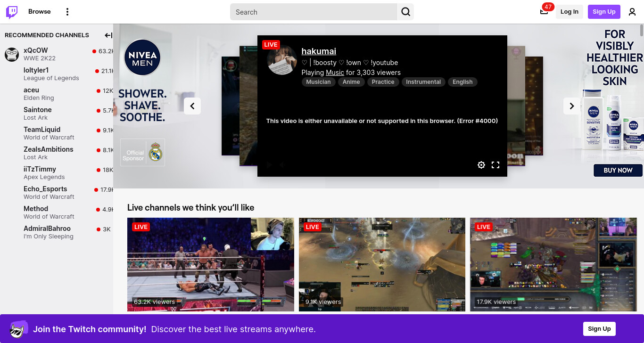Click the search magnifier button
The height and width of the screenshot is (343, 644).
pyautogui.click(x=405, y=12)
